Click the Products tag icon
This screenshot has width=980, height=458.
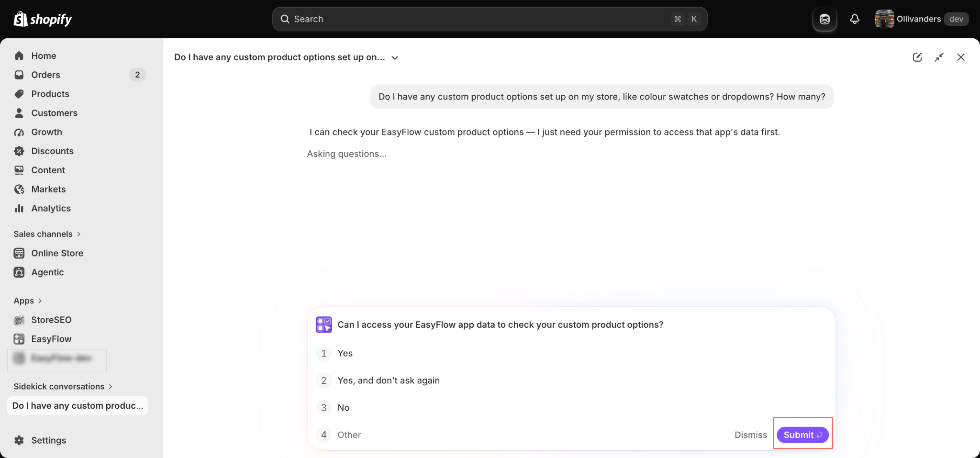point(19,94)
